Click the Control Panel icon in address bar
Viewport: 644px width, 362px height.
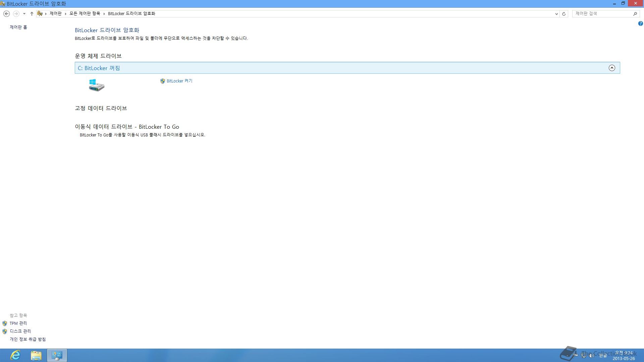tap(40, 13)
